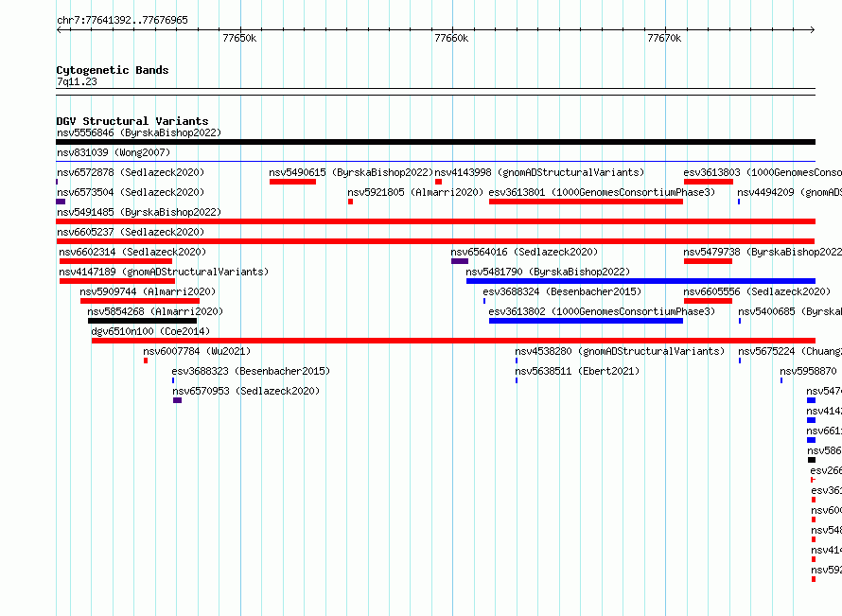The height and width of the screenshot is (616, 842).
Task: Click the red nsv6602314 variant bar
Action: click(116, 261)
